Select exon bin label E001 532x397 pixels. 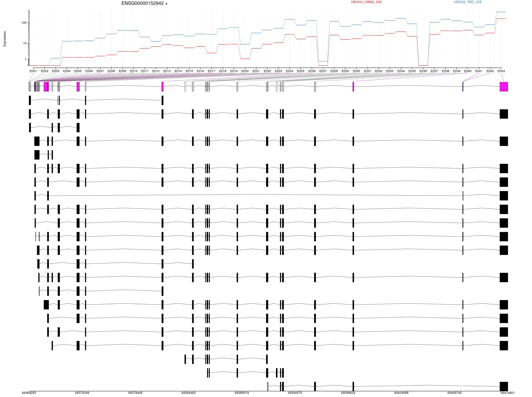pos(33,71)
